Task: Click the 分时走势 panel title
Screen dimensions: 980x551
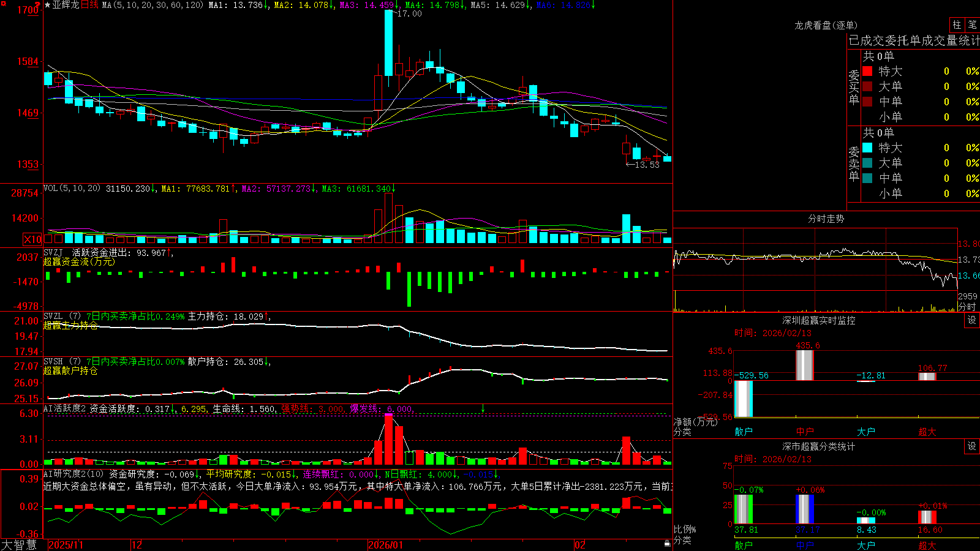Action: [826, 219]
